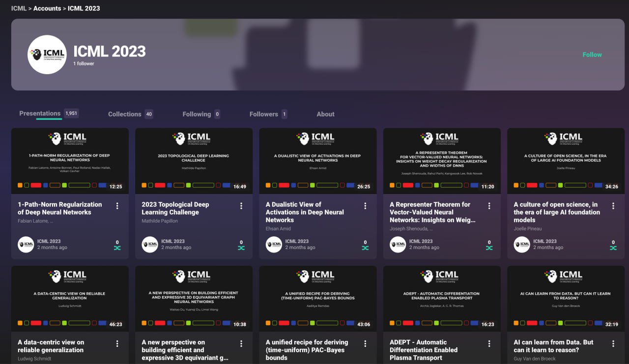Click the author name "Ehsan Amid" below the card title
This screenshot has height=364, width=629.
(278, 229)
